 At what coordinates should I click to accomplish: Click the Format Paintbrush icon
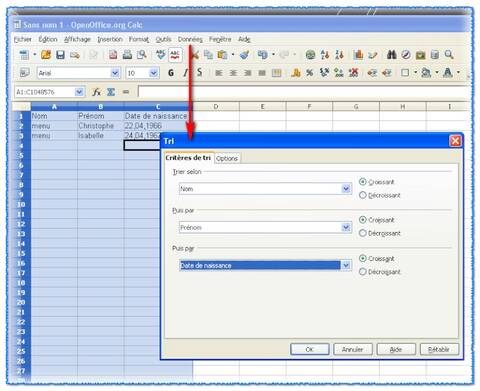tap(244, 55)
